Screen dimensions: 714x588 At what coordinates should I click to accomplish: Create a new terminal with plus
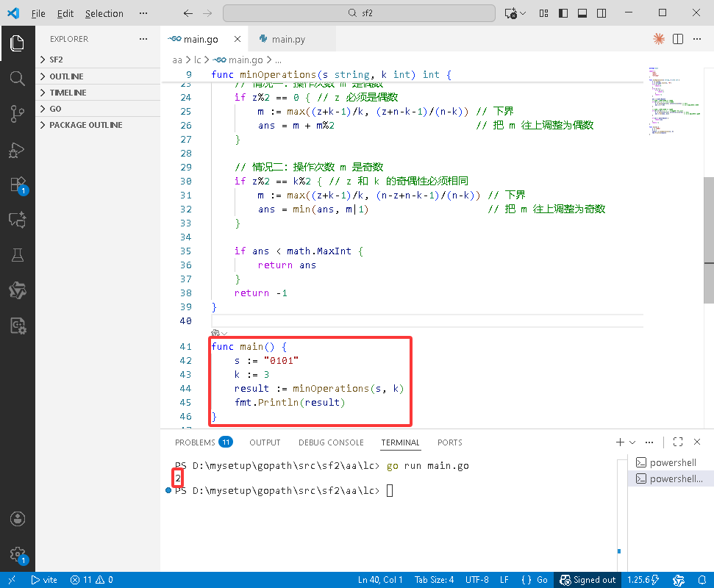[x=620, y=442]
